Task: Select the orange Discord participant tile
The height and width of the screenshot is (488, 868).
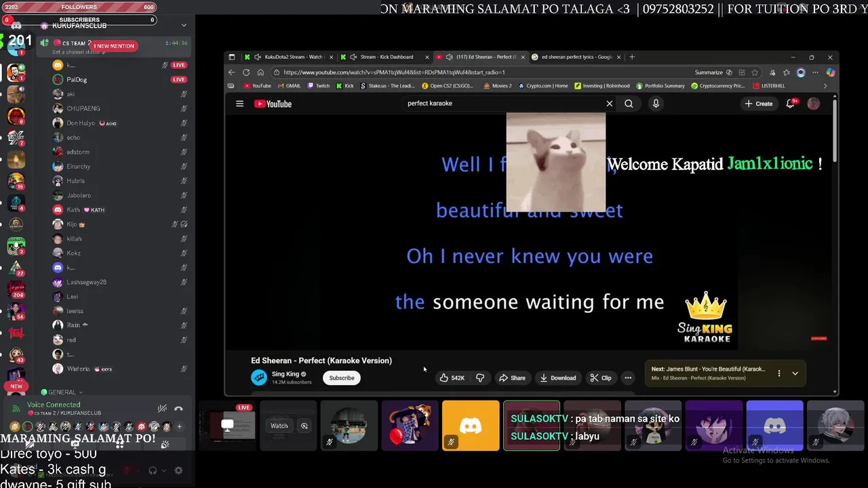Action: [x=471, y=426]
